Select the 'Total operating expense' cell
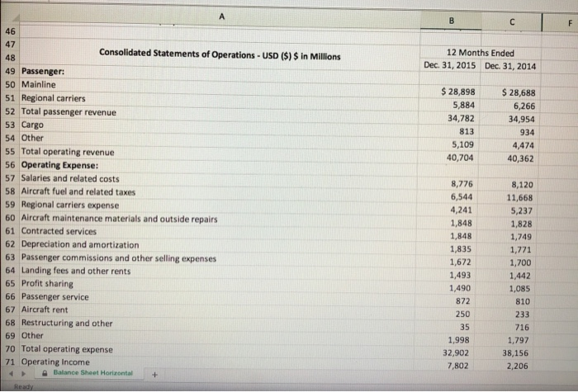The image size is (578, 392). pos(67,349)
